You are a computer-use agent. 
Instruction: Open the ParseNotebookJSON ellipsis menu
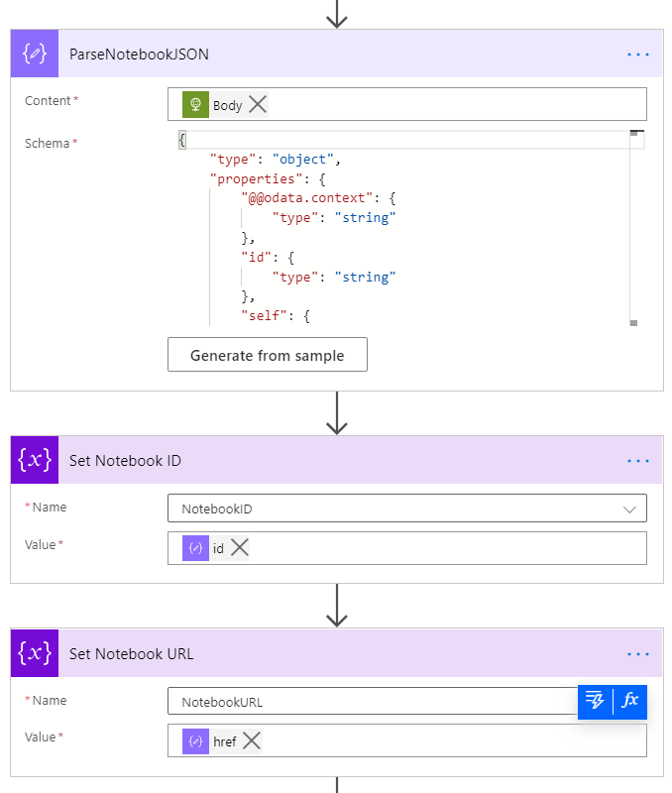click(x=638, y=55)
